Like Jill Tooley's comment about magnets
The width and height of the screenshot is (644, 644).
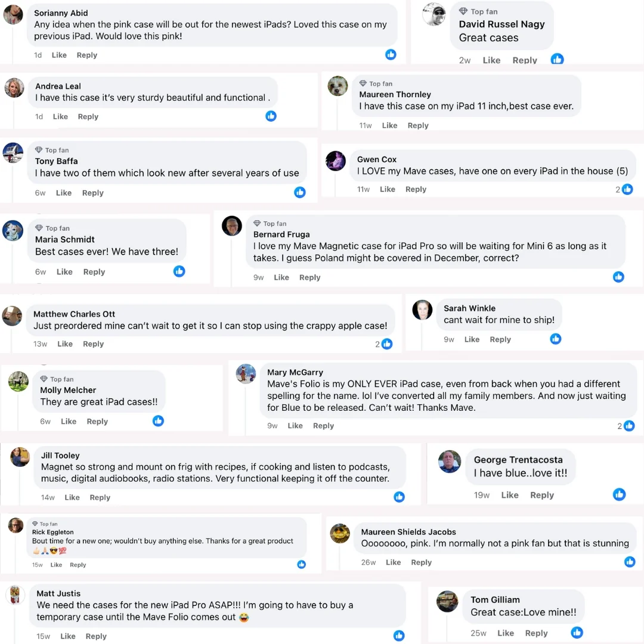pos(72,497)
